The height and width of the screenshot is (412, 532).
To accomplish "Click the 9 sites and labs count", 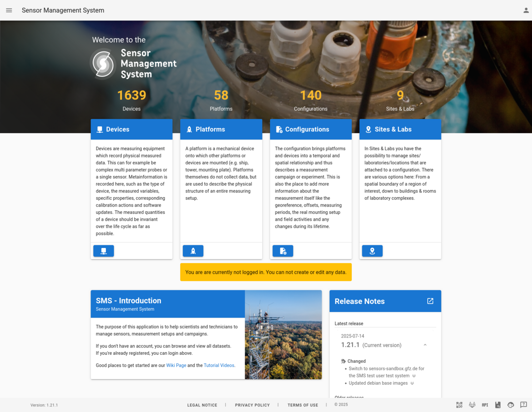I will pyautogui.click(x=400, y=95).
